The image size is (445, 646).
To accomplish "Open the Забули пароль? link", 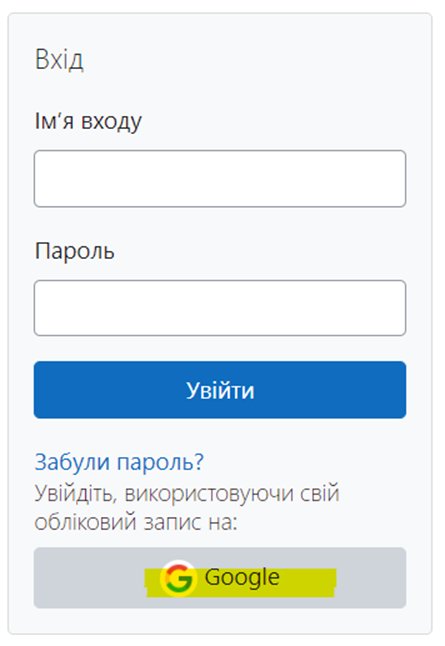I will pos(119,462).
